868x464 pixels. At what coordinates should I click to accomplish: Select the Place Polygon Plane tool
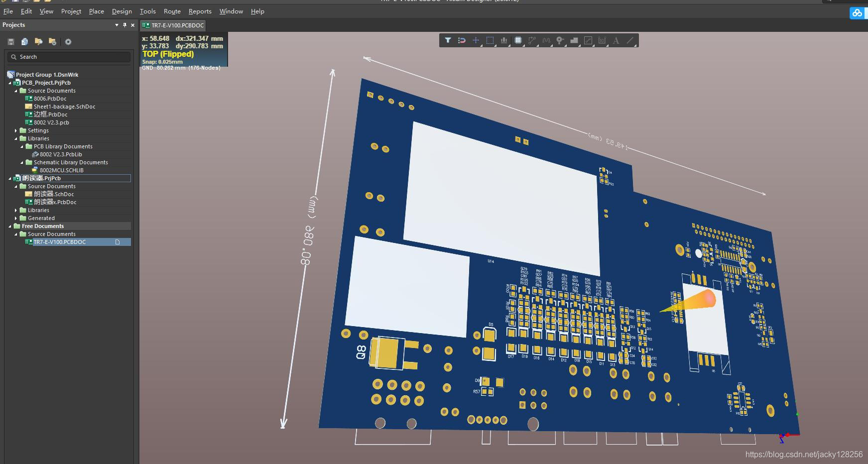click(574, 40)
